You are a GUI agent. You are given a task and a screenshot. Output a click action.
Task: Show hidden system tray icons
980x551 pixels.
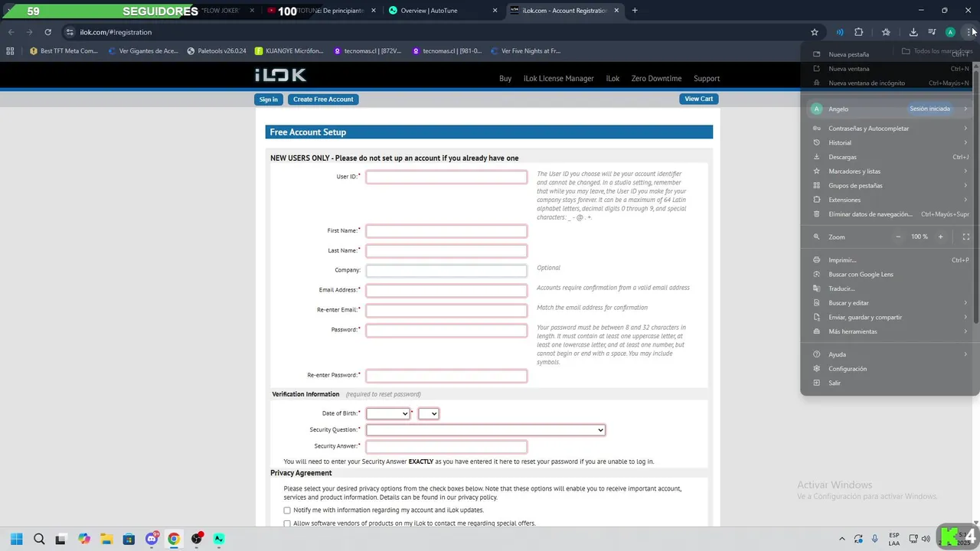coord(842,539)
